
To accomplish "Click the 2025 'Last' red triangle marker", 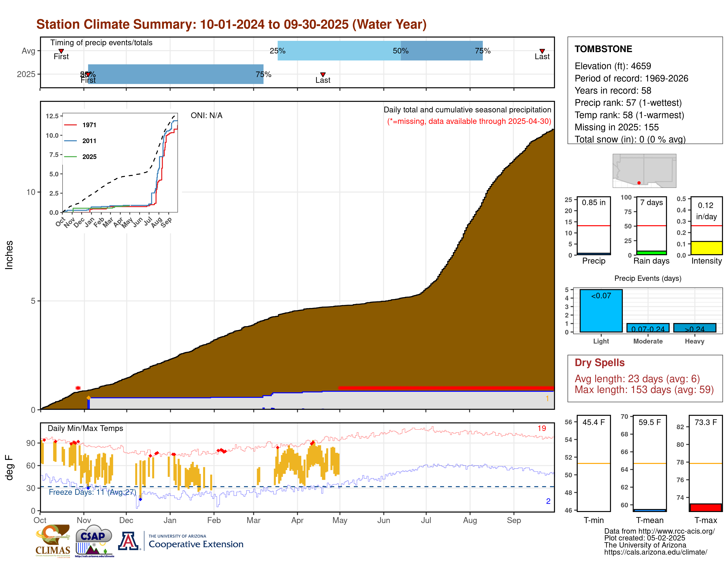I will click(x=323, y=74).
